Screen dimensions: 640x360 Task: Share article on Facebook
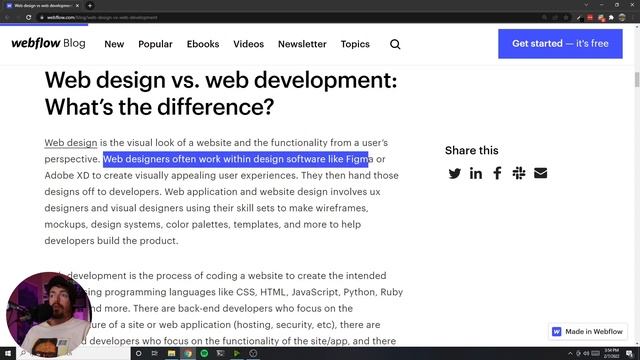point(497,173)
